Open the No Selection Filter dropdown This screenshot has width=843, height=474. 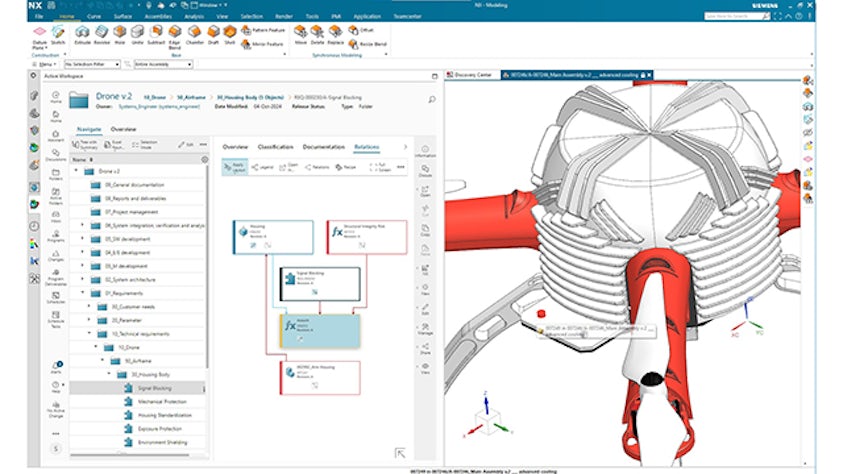[x=92, y=64]
